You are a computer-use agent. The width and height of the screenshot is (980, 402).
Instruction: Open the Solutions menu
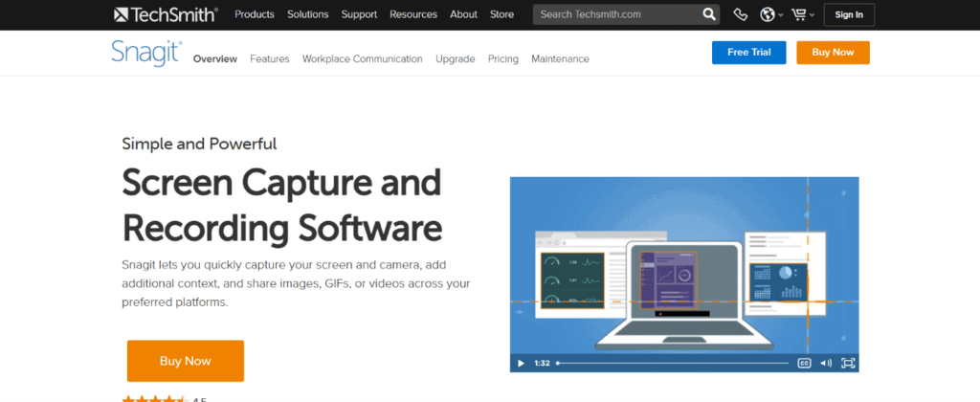307,14
